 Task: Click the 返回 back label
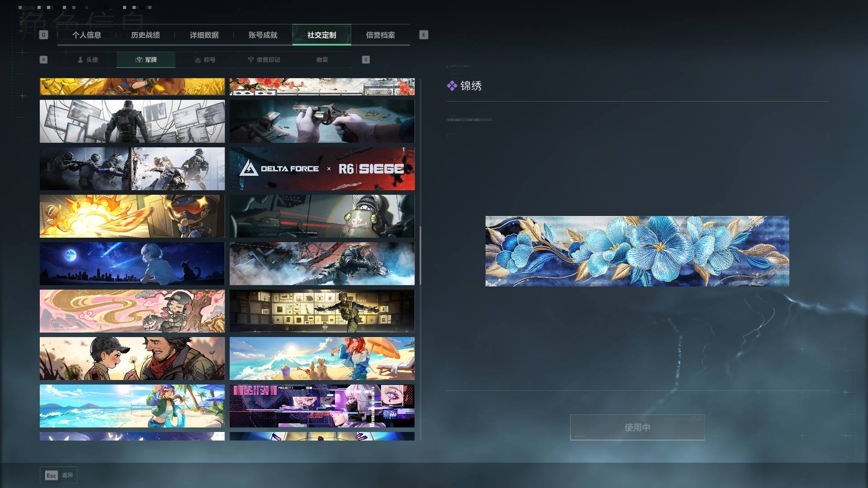click(x=67, y=475)
